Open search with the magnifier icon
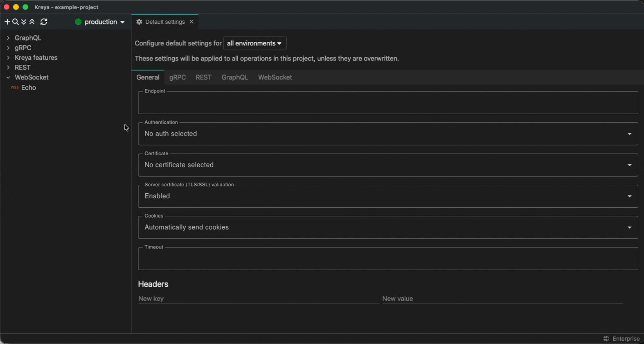Image resolution: width=644 pixels, height=344 pixels. pyautogui.click(x=16, y=22)
